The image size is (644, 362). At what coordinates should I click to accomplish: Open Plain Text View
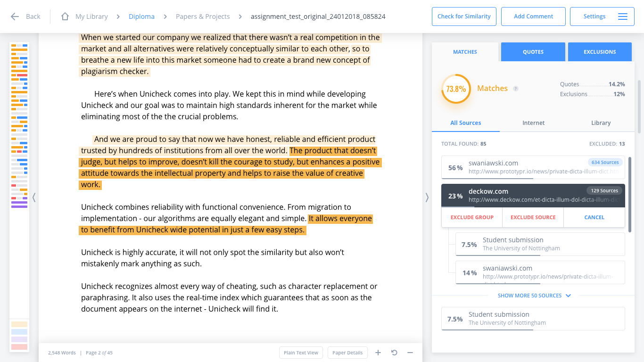301,353
